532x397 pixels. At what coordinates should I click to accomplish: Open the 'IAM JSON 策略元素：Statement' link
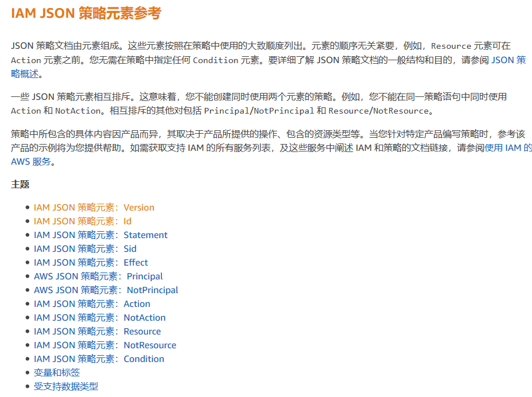(x=100, y=235)
